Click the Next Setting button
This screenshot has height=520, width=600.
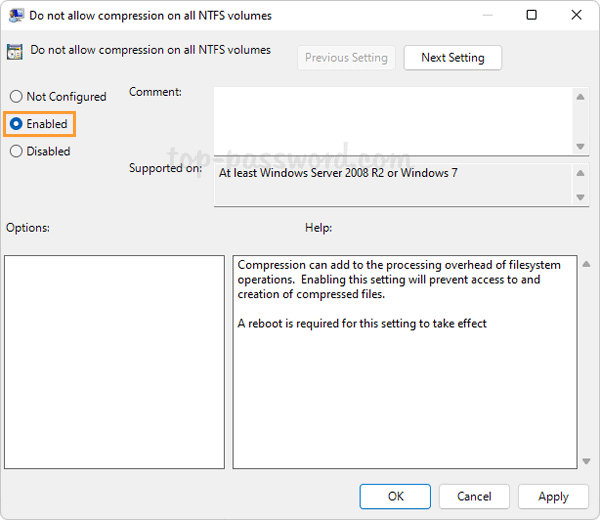[x=452, y=58]
